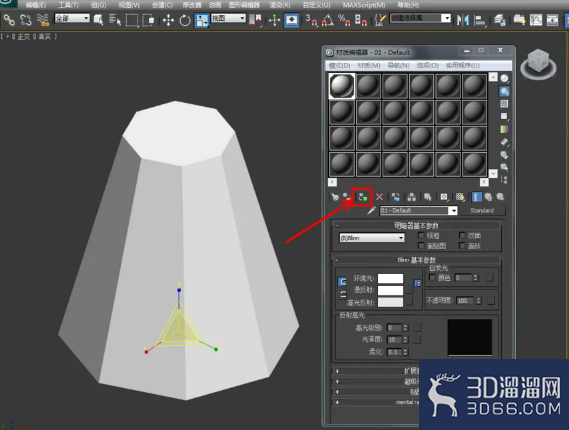Toggle ambient-diffuse color lock button
Viewport: 569px width, 430px height.
[x=342, y=282]
